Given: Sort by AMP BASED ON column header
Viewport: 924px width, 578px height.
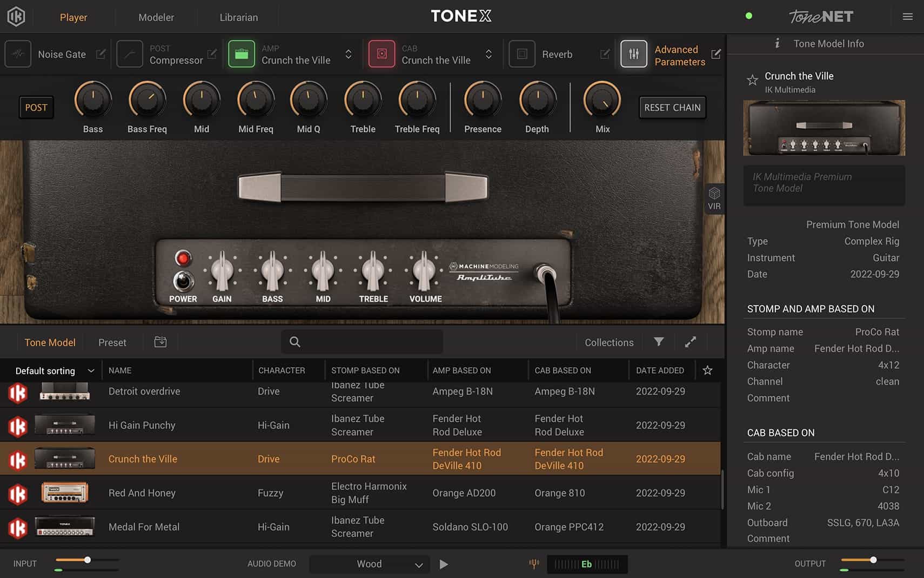Looking at the screenshot, I should click(x=461, y=370).
